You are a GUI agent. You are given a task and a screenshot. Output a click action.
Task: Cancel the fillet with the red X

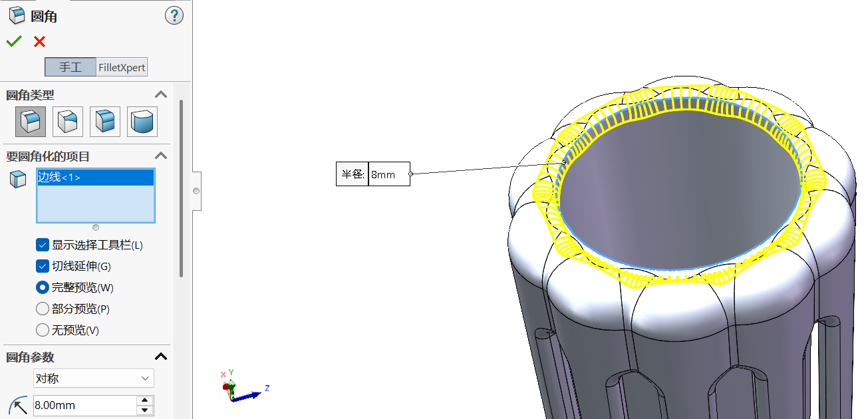[40, 42]
